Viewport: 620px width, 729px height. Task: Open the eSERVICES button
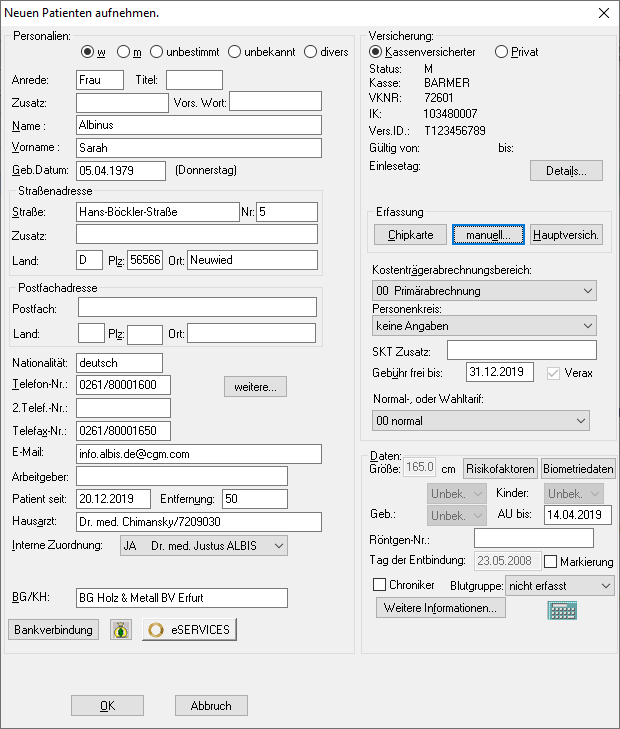[x=189, y=630]
